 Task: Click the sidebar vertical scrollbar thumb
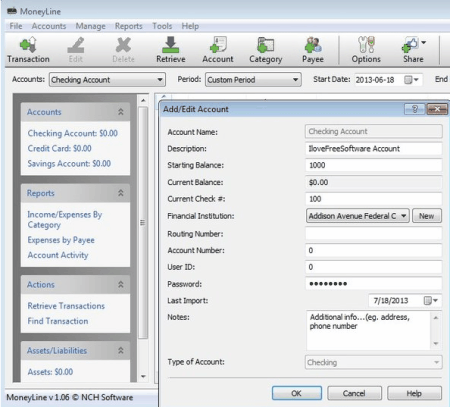pos(143,223)
